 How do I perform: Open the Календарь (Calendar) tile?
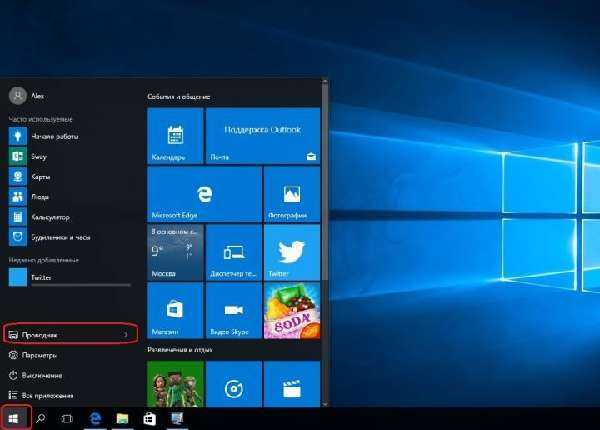pyautogui.click(x=174, y=134)
